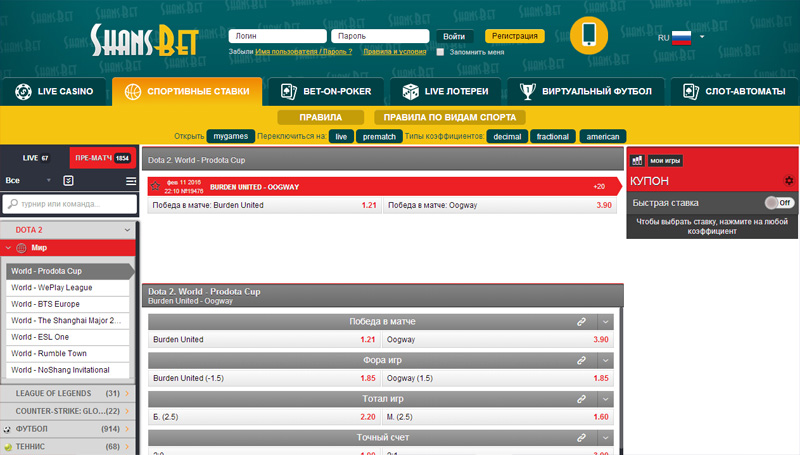Collapse Тотал игр market chevron
The height and width of the screenshot is (455, 800).
coord(606,399)
